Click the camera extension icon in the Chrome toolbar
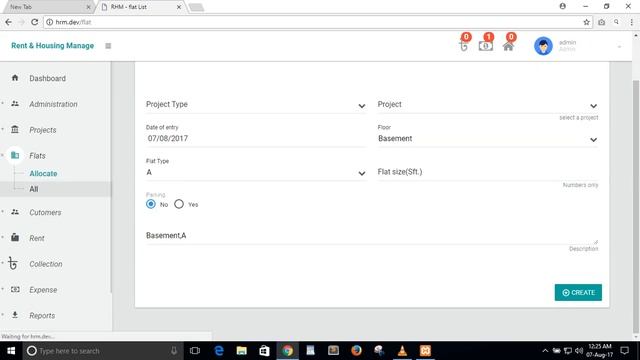The width and height of the screenshot is (640, 360). pyautogui.click(x=602, y=22)
